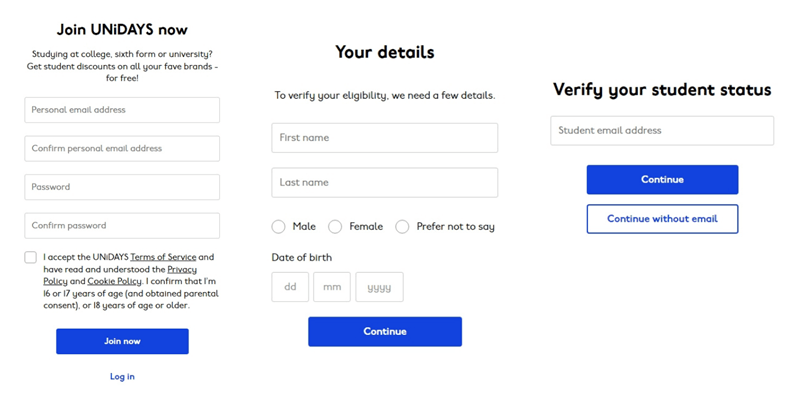
Task: Click the dd day of birth box
Action: [x=290, y=287]
